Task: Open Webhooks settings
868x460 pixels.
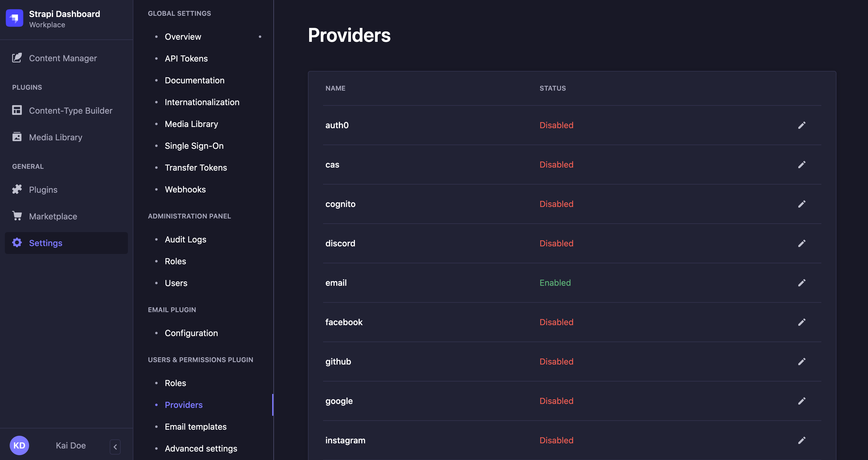Action: [x=185, y=189]
